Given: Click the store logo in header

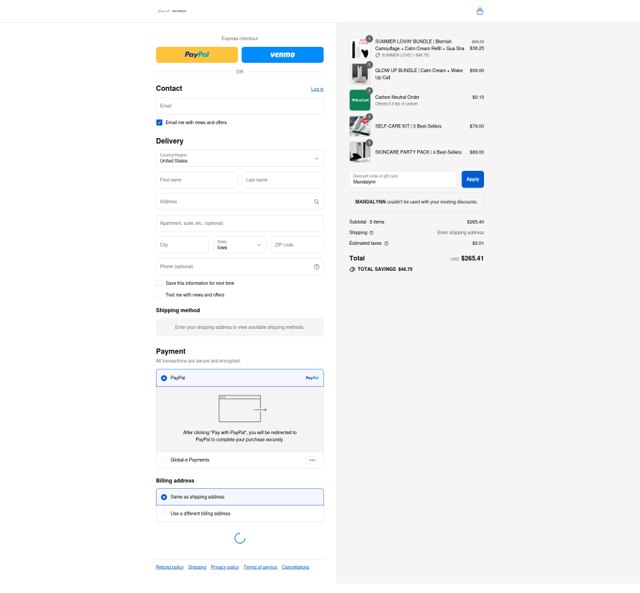Looking at the screenshot, I should coord(172,11).
